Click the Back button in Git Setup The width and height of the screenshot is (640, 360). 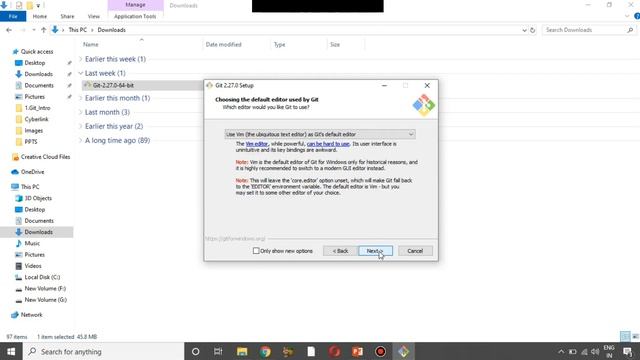coord(340,251)
